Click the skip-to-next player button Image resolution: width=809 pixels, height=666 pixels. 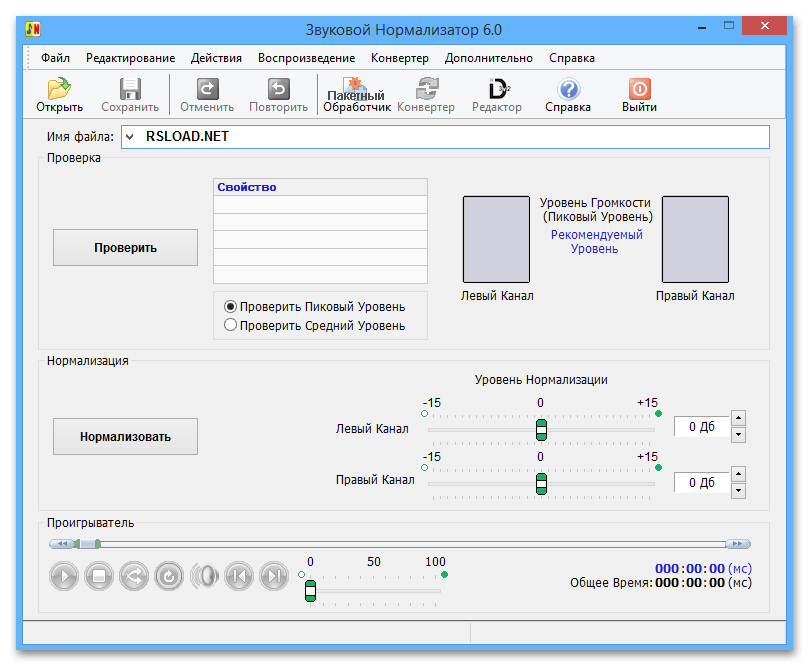point(273,576)
